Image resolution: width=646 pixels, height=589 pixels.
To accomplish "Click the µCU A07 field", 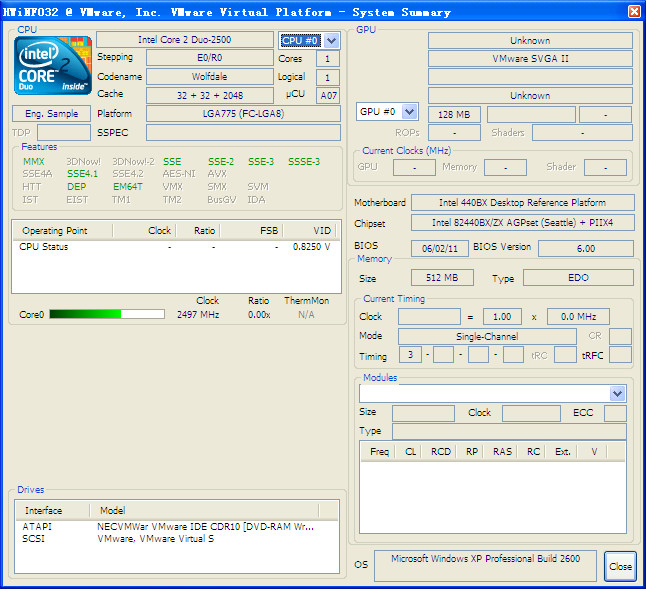I will [x=328, y=96].
